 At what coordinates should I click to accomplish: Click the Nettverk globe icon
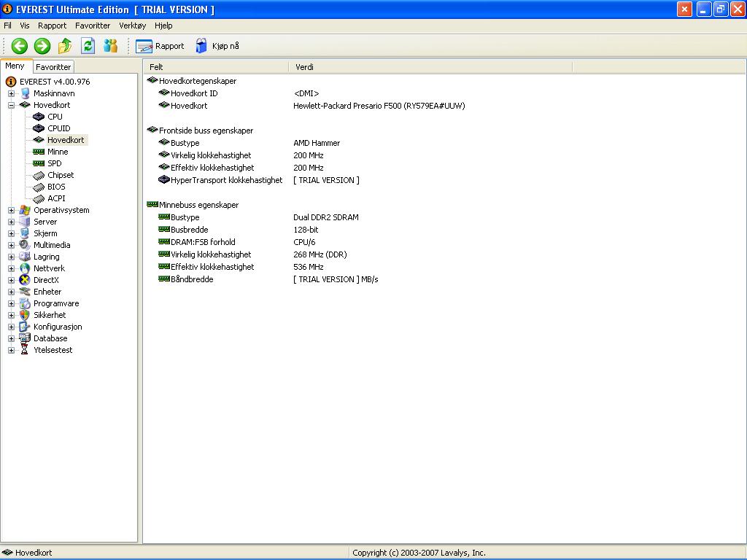pos(25,268)
